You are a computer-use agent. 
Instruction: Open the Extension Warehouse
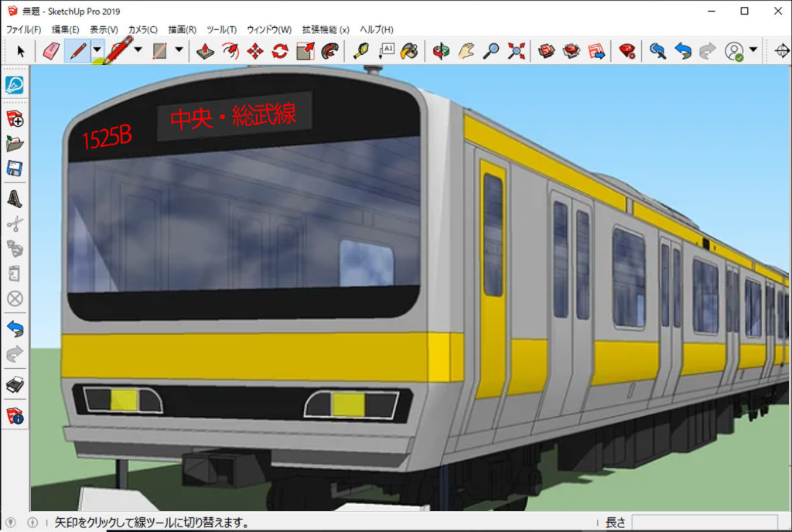coord(572,51)
